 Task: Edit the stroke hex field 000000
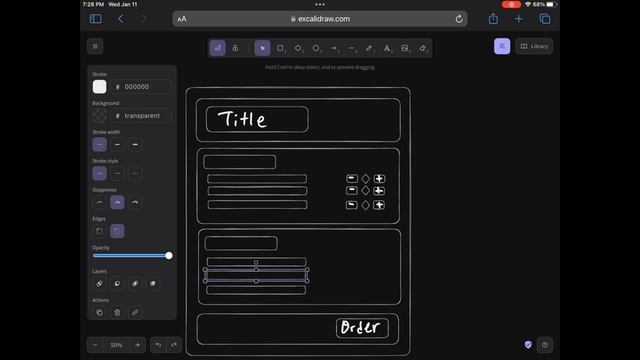point(140,87)
